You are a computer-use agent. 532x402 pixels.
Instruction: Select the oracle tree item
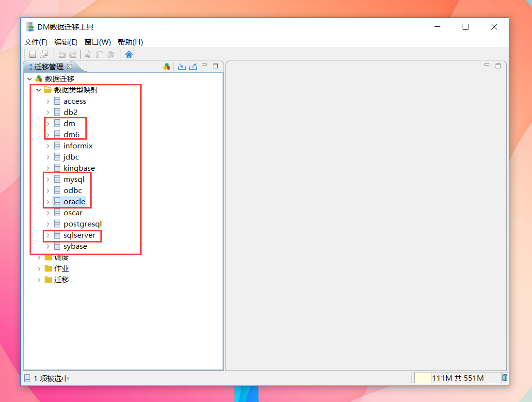[x=74, y=202]
